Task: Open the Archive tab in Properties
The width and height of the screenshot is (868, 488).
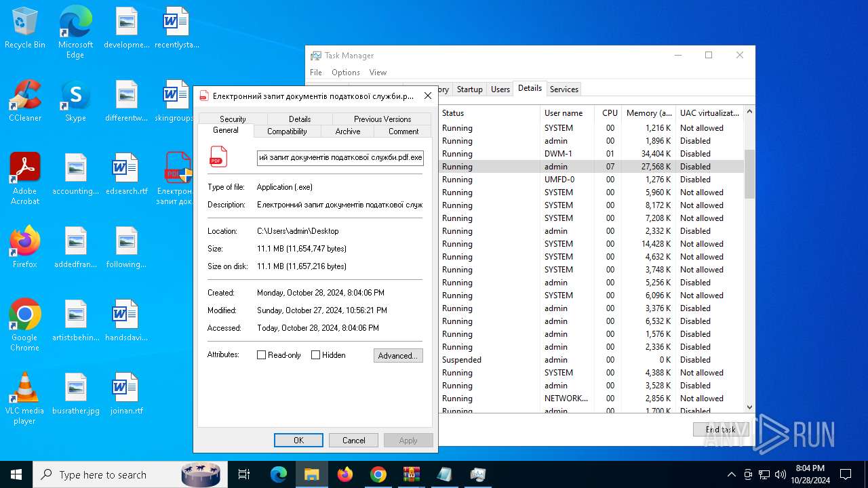Action: [x=348, y=131]
